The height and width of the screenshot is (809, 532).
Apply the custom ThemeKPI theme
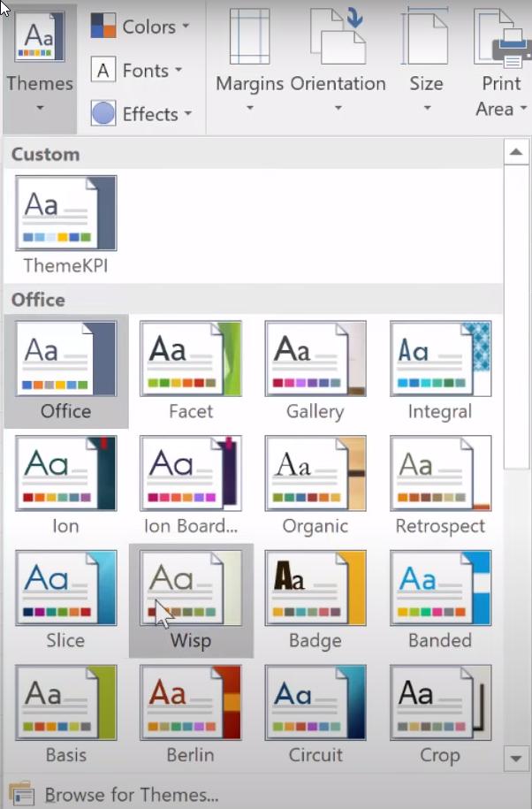pos(66,225)
